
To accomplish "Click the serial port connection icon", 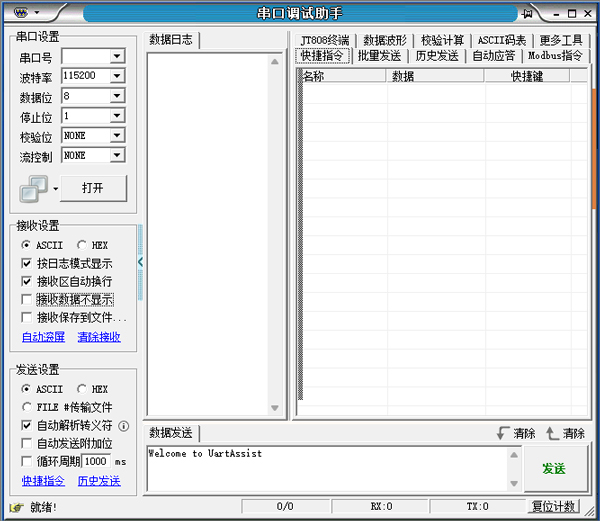I will click(33, 187).
